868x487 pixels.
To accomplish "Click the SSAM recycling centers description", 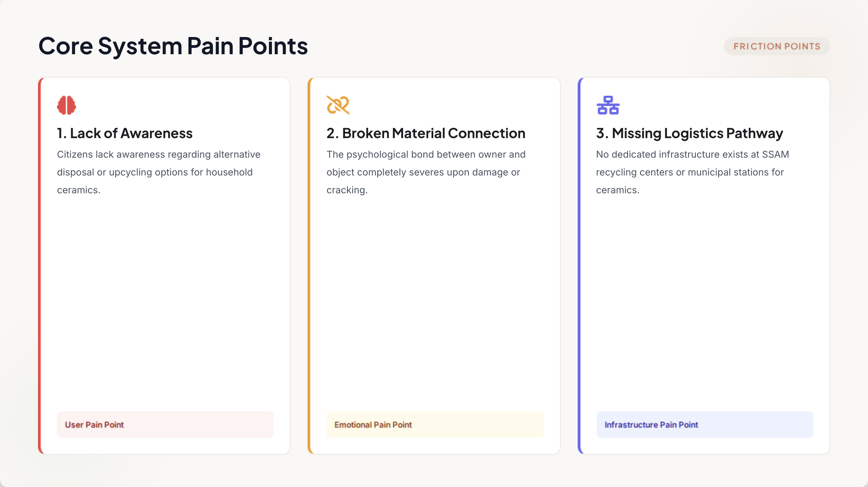I will pyautogui.click(x=693, y=172).
